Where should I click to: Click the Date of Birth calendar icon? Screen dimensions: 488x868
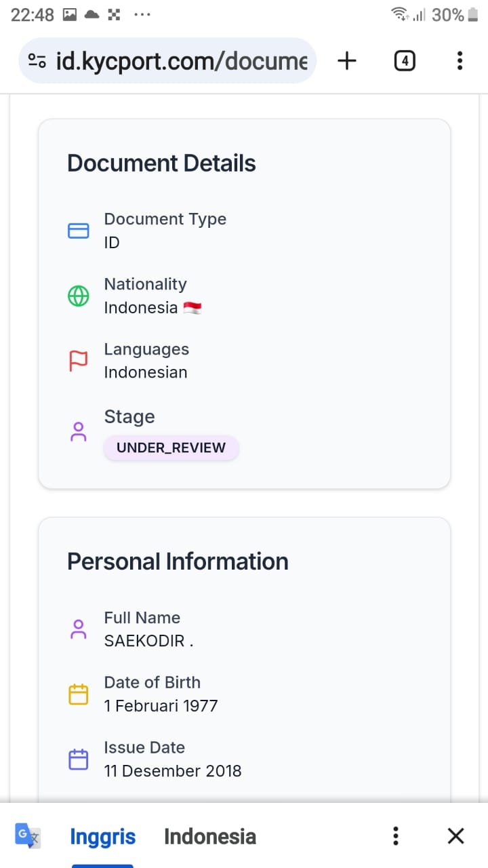pyautogui.click(x=79, y=694)
